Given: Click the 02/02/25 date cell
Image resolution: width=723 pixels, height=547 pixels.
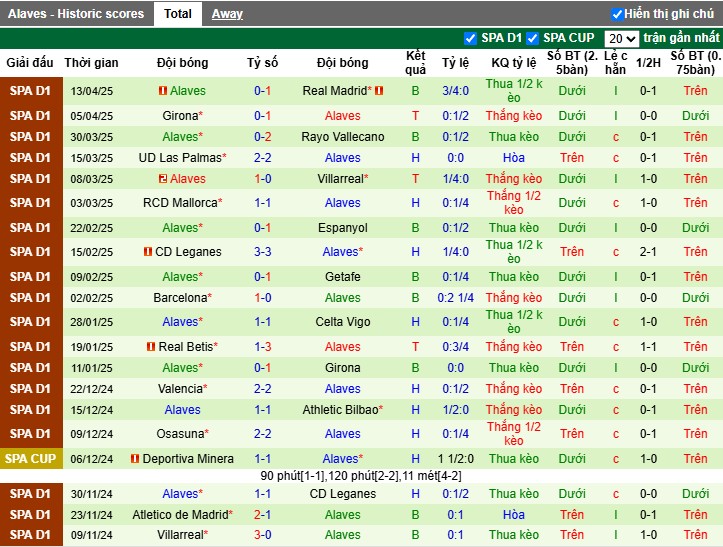Looking at the screenshot, I should (x=91, y=298).
